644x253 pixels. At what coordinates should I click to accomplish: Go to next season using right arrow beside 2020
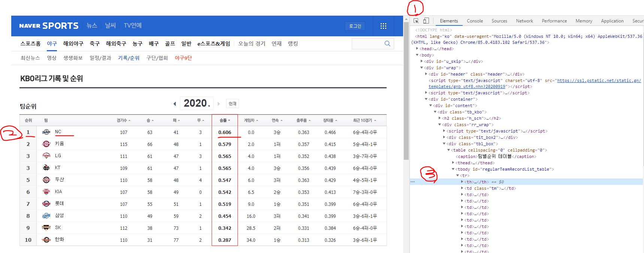[x=219, y=104]
